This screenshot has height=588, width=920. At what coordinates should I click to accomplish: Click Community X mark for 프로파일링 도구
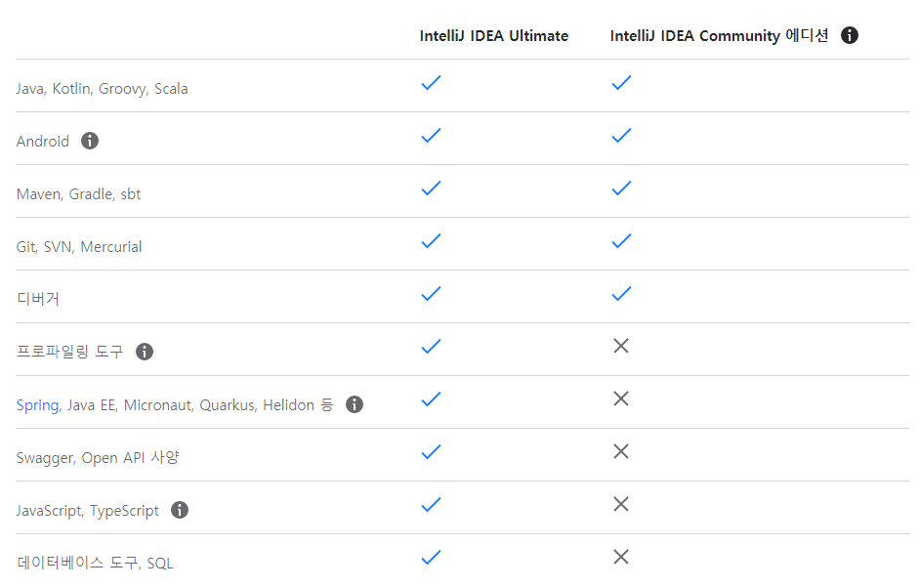[621, 346]
